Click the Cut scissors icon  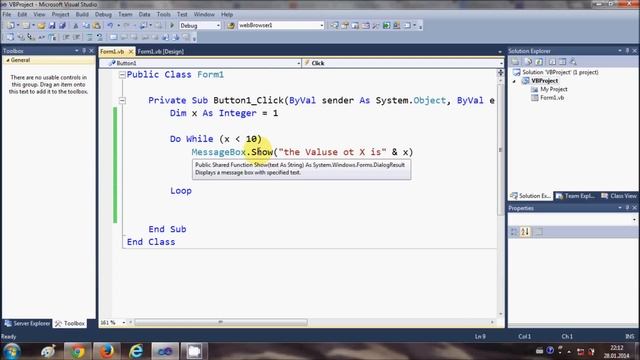click(x=76, y=25)
